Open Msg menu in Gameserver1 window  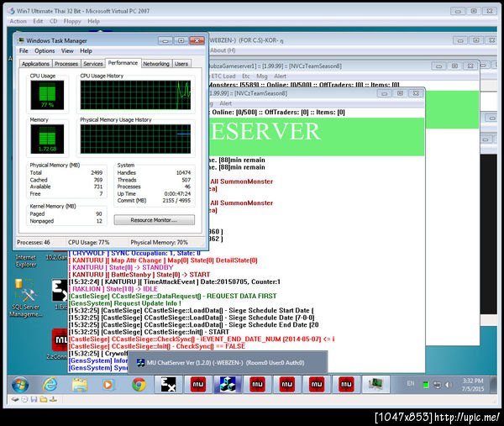tap(261, 76)
